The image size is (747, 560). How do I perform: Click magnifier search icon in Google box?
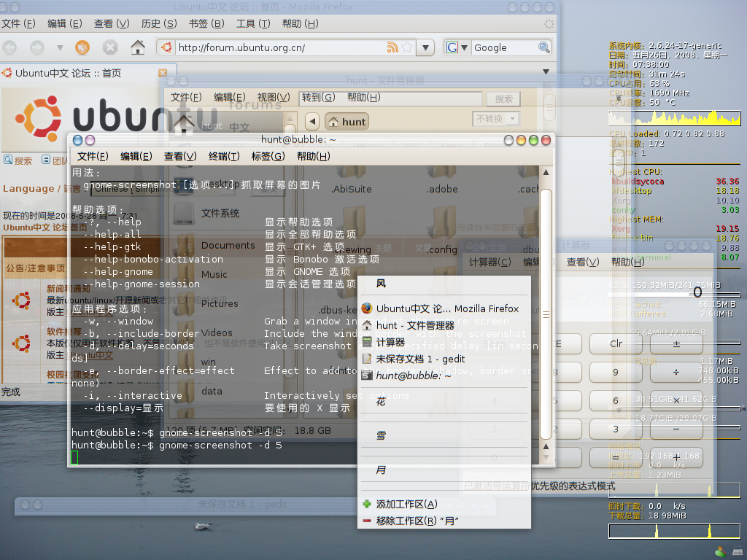(543, 47)
